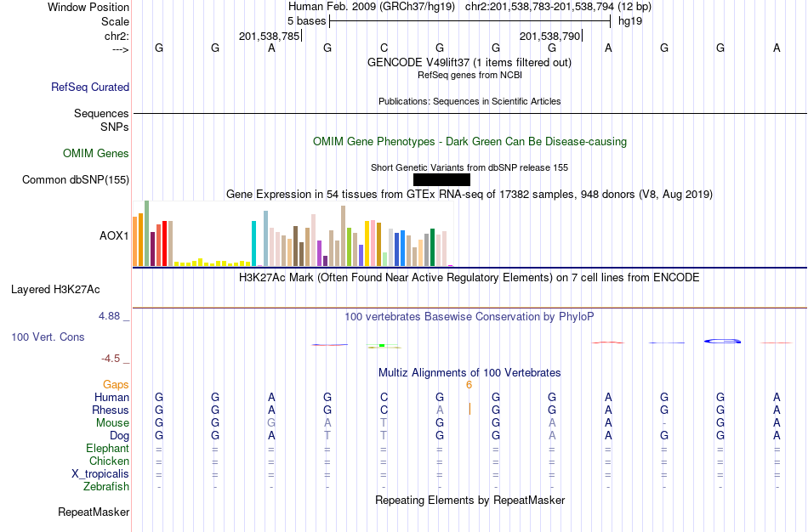
Task: Click the grey A in the Rhesus row
Action: 440,410
